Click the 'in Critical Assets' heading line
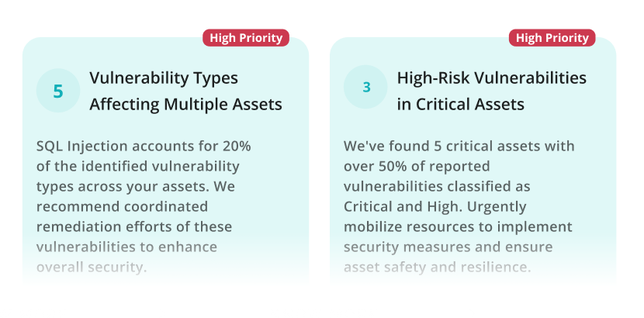 pyautogui.click(x=460, y=104)
